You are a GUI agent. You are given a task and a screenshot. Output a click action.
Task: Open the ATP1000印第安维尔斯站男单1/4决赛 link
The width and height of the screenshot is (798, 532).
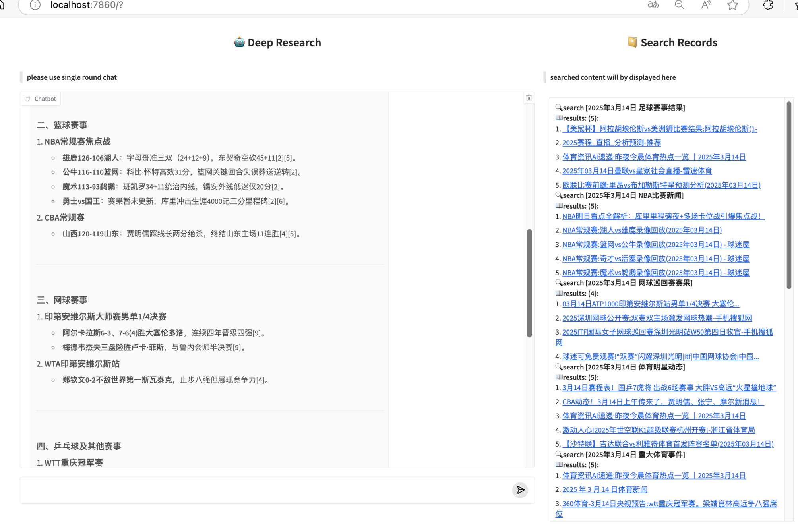(x=651, y=304)
